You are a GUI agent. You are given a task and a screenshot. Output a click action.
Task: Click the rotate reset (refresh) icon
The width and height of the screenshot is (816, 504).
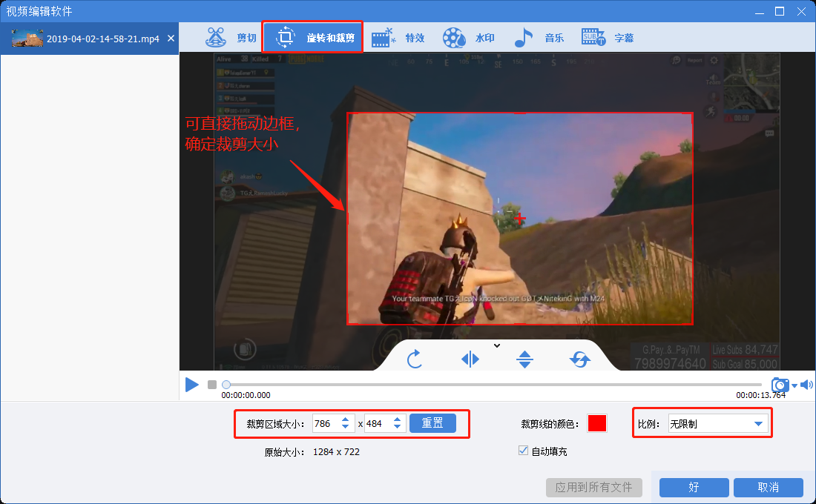coord(580,359)
